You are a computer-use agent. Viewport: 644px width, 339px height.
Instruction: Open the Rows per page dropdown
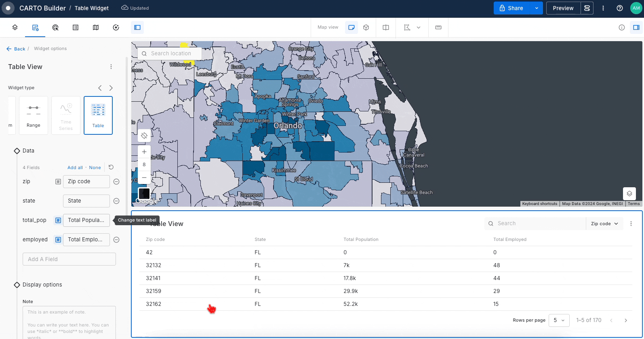pyautogui.click(x=559, y=320)
